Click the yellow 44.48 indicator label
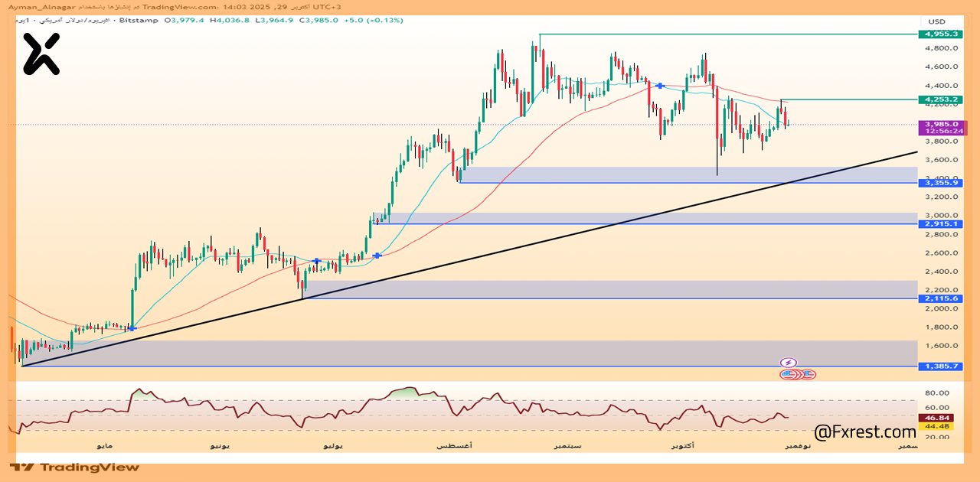This screenshot has height=482, width=980. [937, 426]
